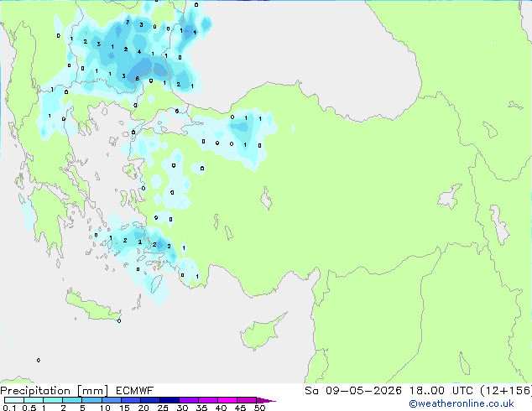Pick the 0.5–1 mm legend swatch
The width and height of the screenshot is (532, 411).
point(34,400)
